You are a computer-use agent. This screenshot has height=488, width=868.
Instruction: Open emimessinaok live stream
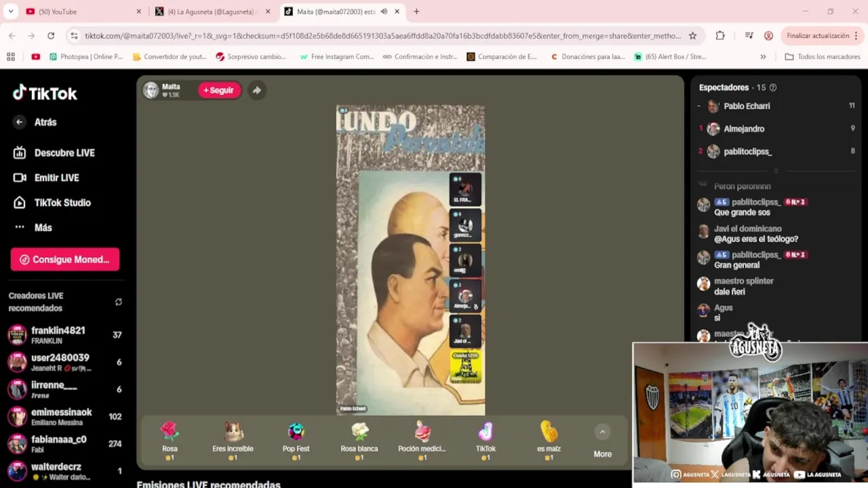click(x=64, y=416)
